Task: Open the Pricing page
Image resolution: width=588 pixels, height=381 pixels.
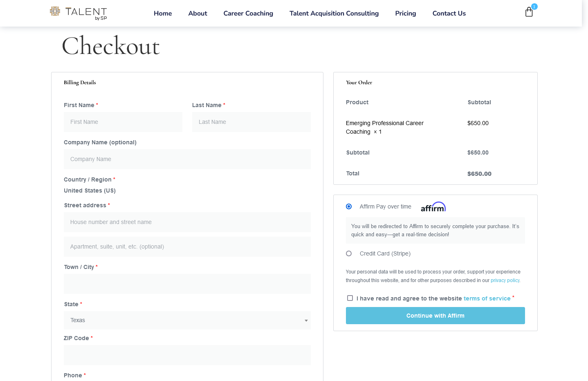Action: (405, 13)
